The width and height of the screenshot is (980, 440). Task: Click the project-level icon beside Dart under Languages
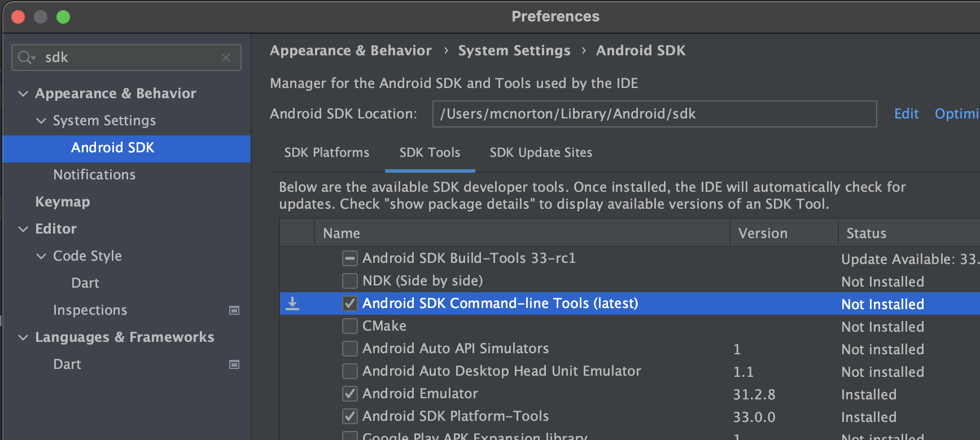click(234, 364)
